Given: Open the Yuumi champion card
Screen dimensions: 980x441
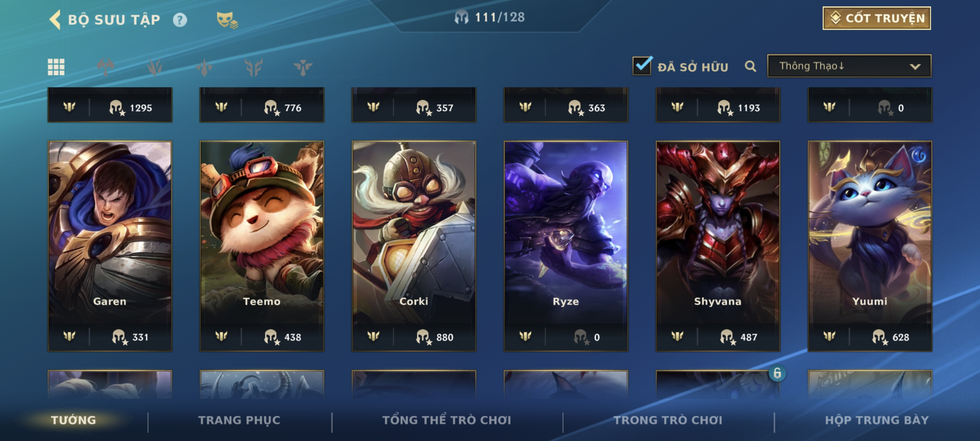Looking at the screenshot, I should pyautogui.click(x=870, y=246).
